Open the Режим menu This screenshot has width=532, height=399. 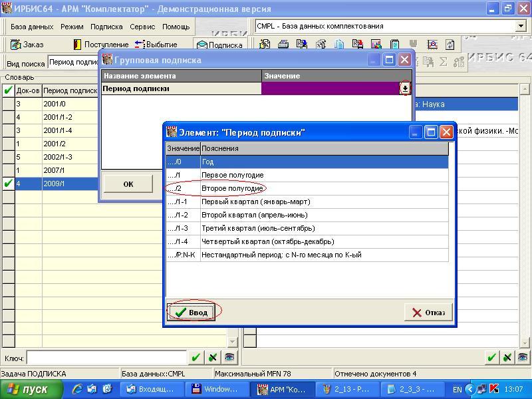click(x=72, y=27)
